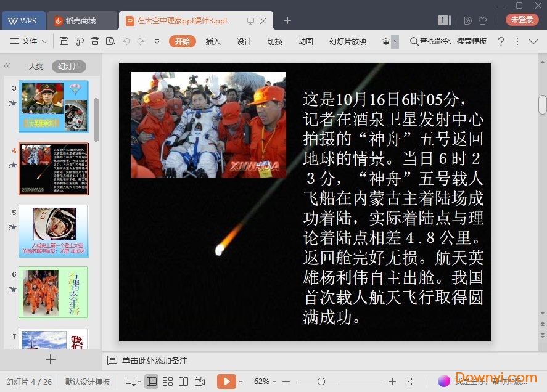Expand the 62% zoom level dropdown
Viewport: 547px width, 392px height.
[265, 382]
